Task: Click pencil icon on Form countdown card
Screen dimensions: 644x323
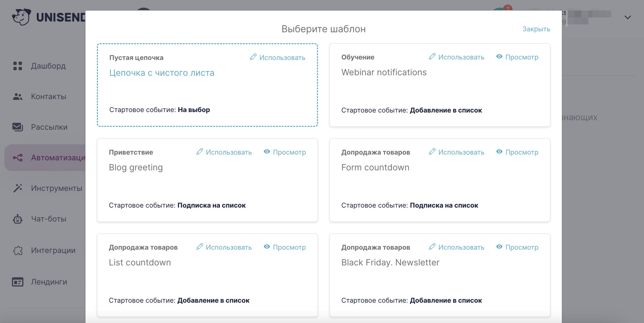Action: (432, 152)
